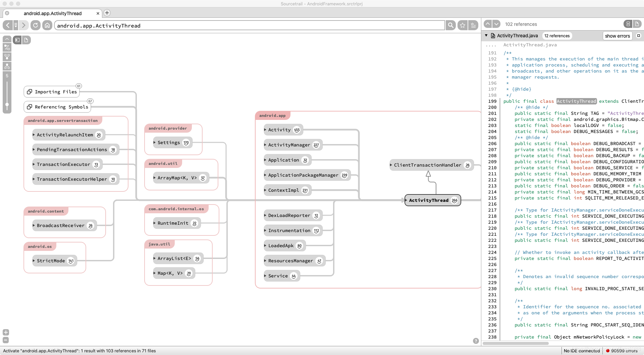Viewport: 644px width, 355px height.
Task: Click the search magnifier button
Action: (450, 25)
